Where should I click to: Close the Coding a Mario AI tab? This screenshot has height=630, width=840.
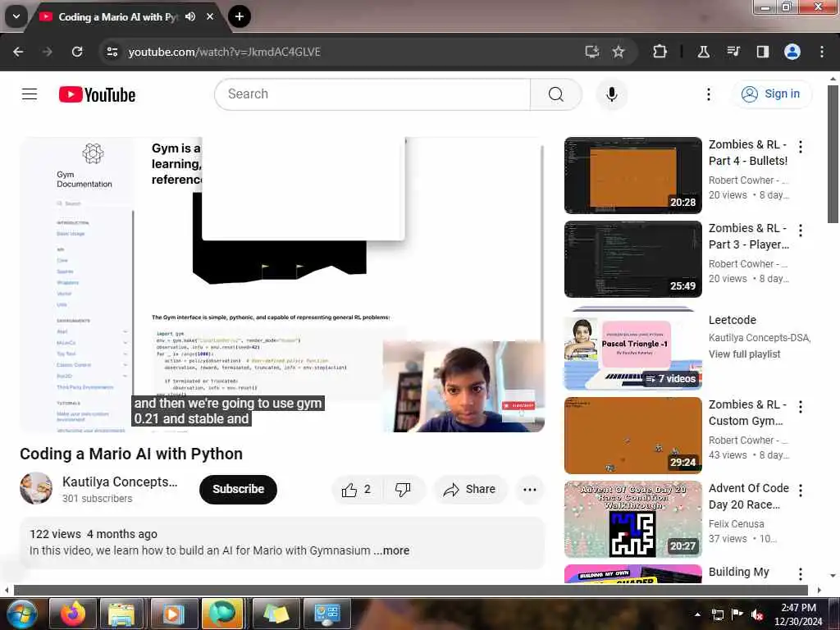coord(210,16)
